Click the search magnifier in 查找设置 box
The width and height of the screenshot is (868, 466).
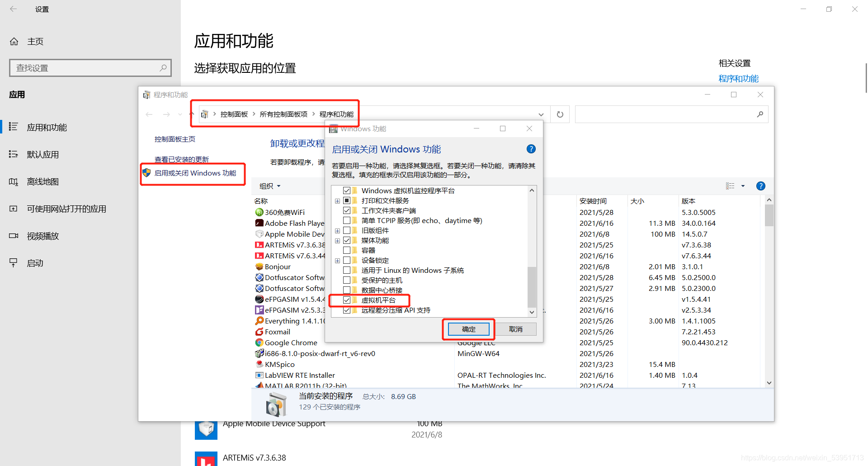click(x=163, y=68)
